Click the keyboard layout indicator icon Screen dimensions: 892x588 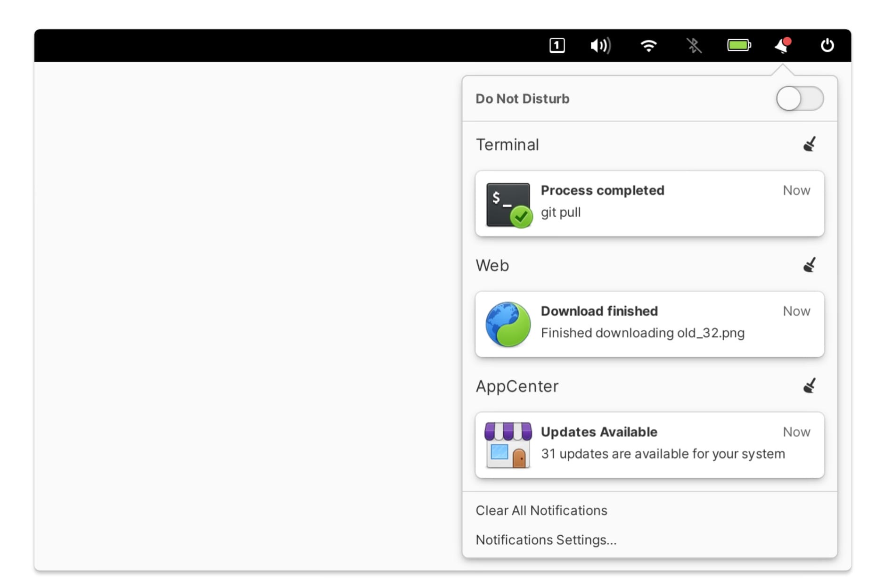pyautogui.click(x=556, y=46)
